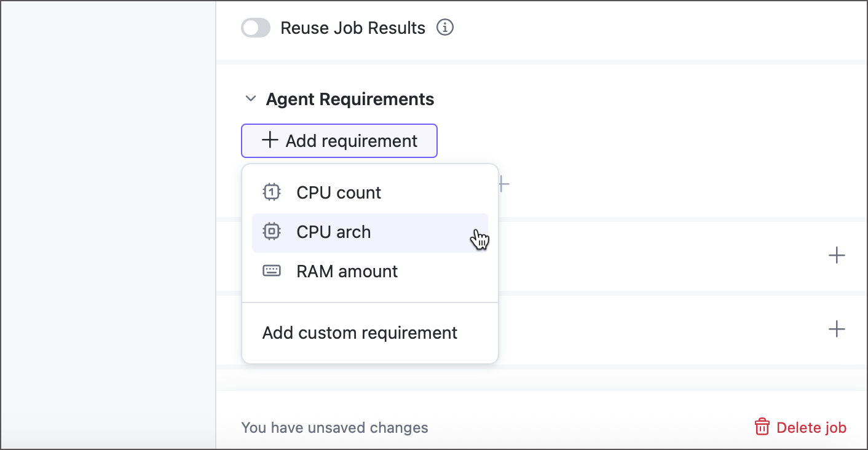868x450 pixels.
Task: Toggle the Reuse Job Results switch
Action: (x=256, y=28)
